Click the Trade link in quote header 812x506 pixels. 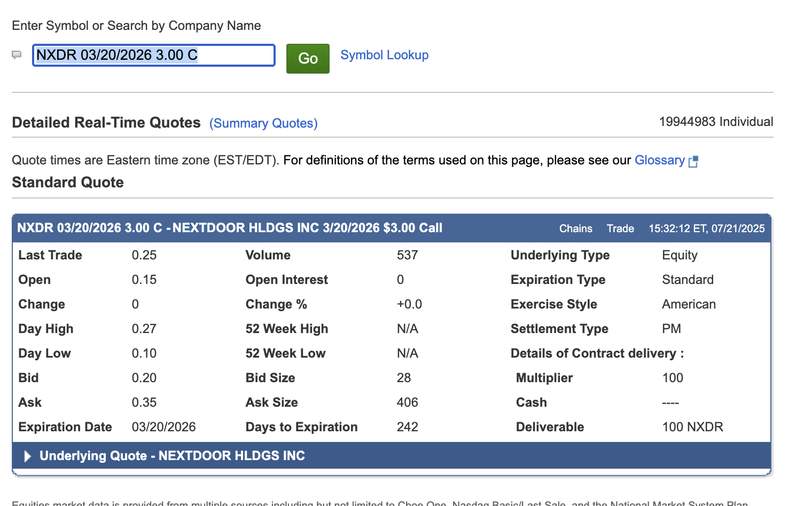pos(620,228)
